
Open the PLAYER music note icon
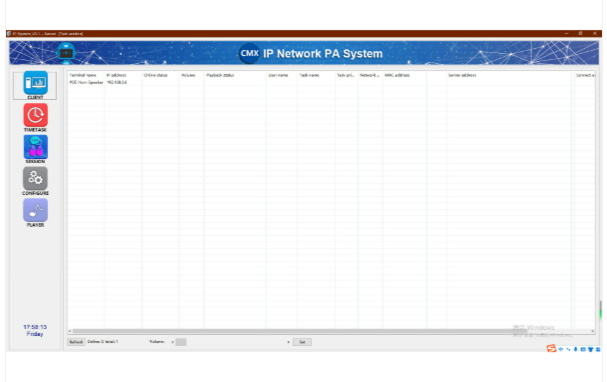click(35, 210)
